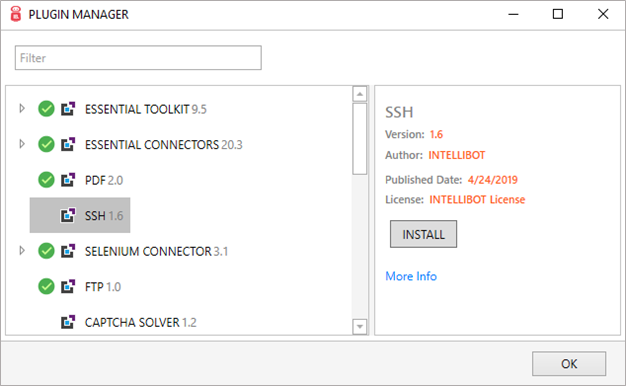The image size is (626, 386).
Task: Focus the Filter text field
Action: (x=138, y=58)
